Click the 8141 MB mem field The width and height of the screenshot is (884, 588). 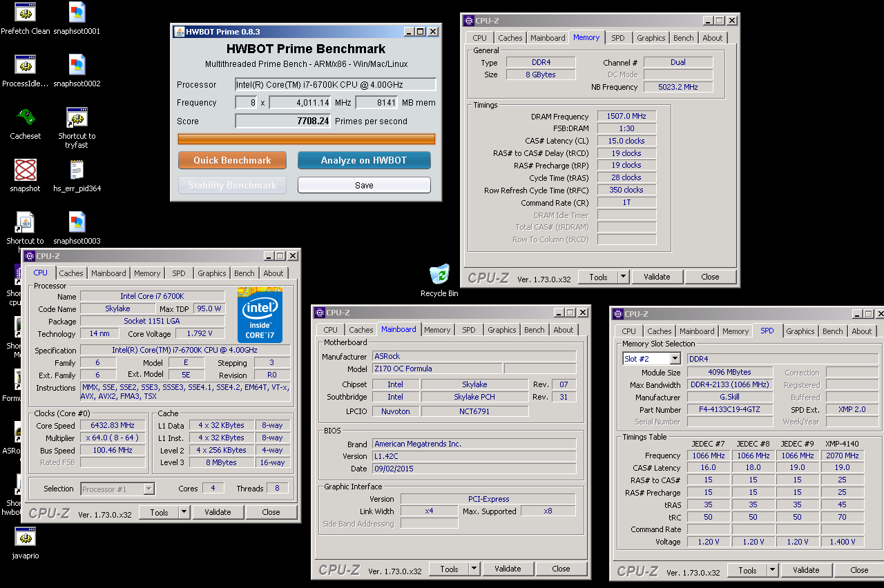point(377,103)
